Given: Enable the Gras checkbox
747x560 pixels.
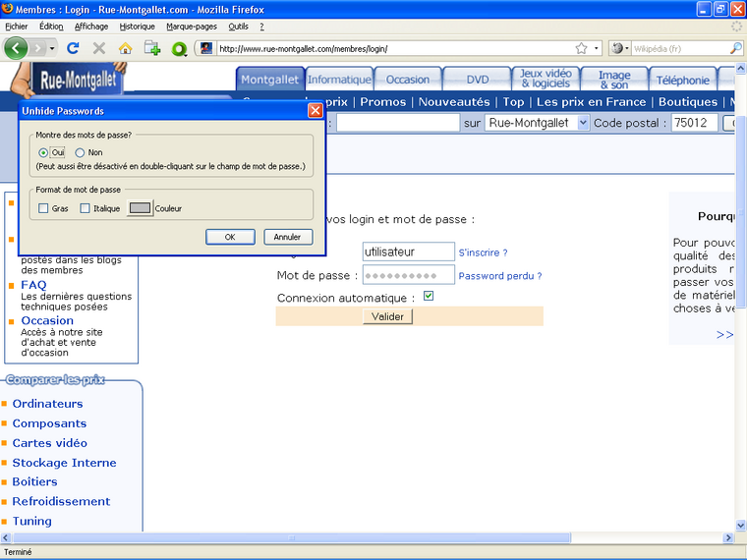Looking at the screenshot, I should coord(43,208).
